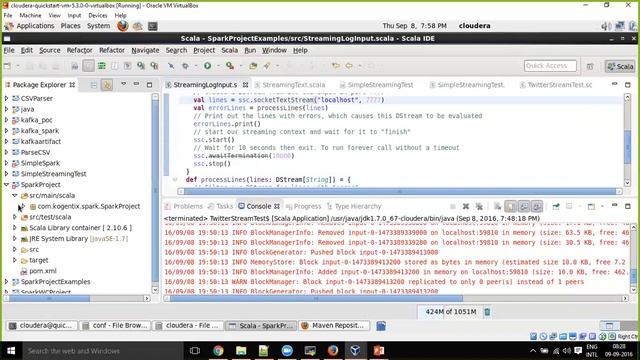The width and height of the screenshot is (640, 360).
Task: Open the Project menu
Action: pyautogui.click(x=204, y=50)
